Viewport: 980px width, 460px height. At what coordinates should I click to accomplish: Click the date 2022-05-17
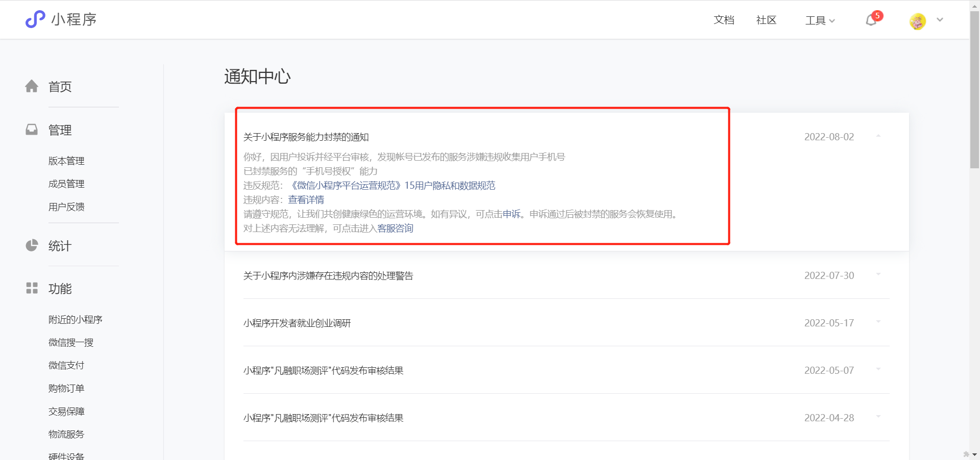(x=829, y=323)
